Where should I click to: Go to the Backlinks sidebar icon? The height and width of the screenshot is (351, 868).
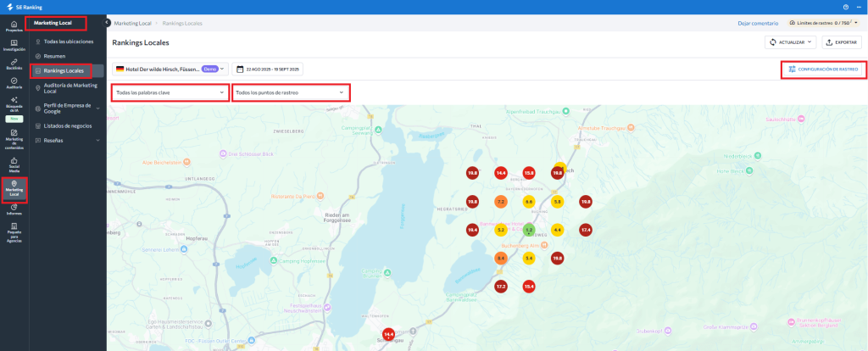coord(14,64)
